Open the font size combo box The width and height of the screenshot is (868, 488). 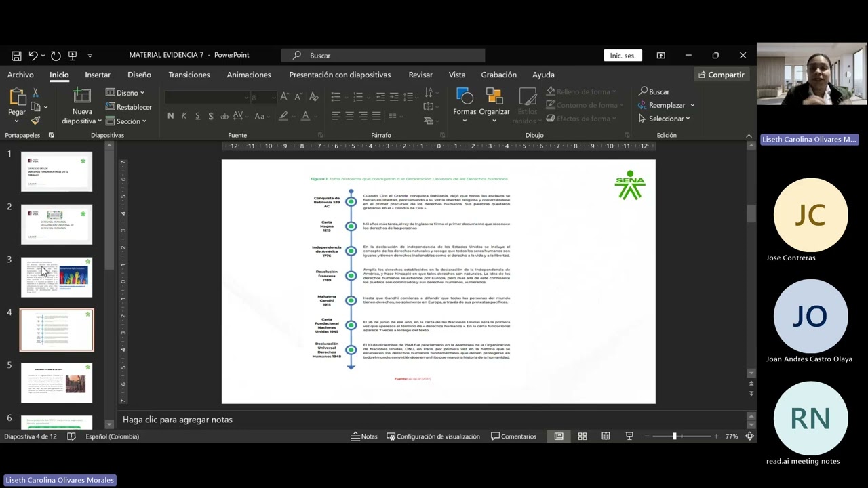pyautogui.click(x=263, y=98)
